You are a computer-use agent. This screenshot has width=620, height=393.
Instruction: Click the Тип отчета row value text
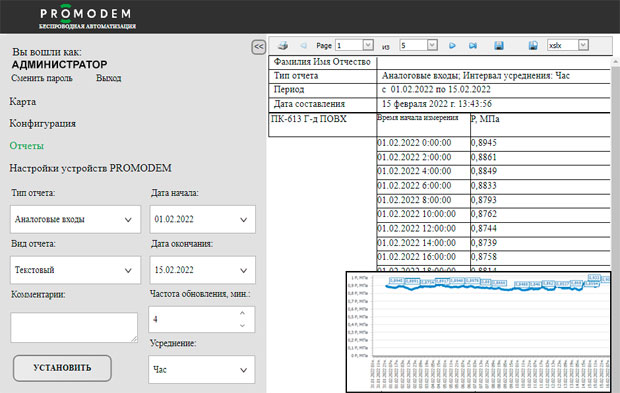click(476, 76)
